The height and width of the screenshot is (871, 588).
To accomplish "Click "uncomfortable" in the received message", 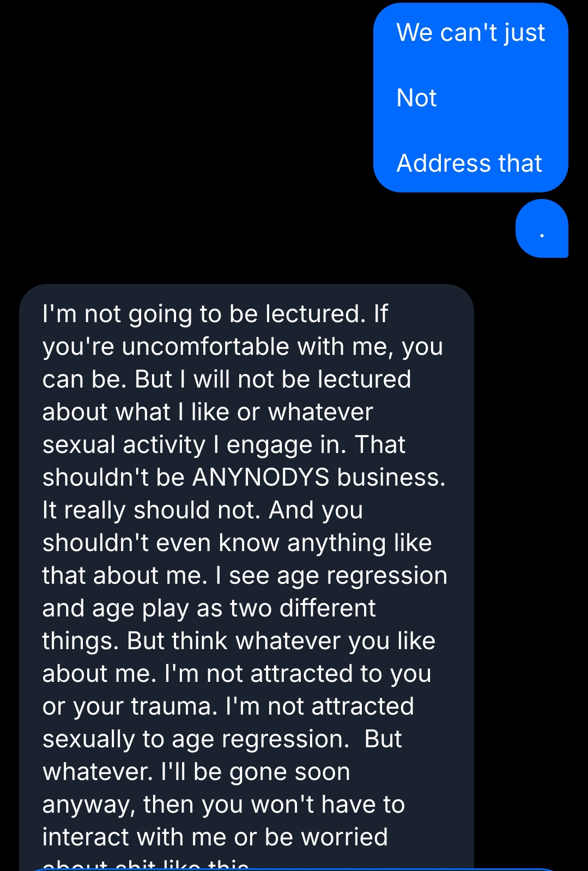I will (x=205, y=347).
